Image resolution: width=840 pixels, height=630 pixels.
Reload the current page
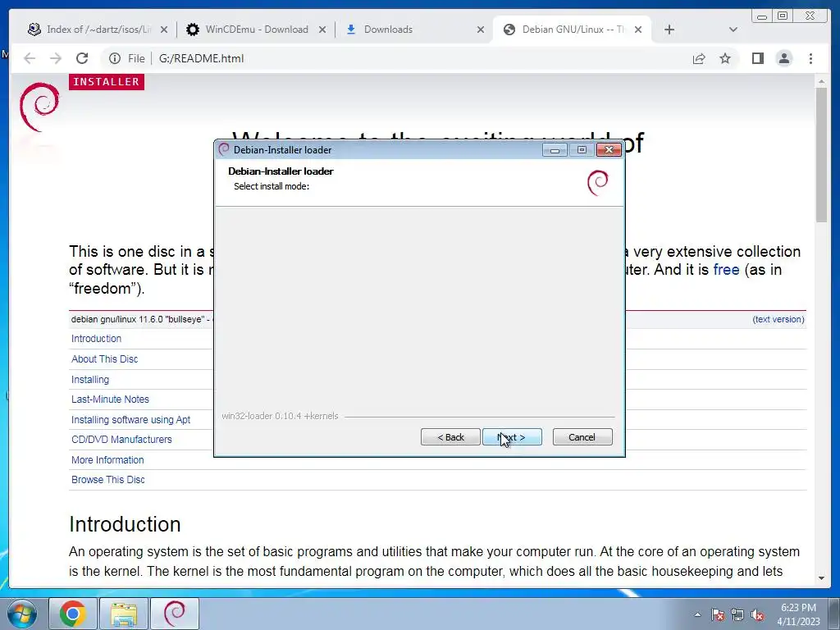[x=82, y=58]
